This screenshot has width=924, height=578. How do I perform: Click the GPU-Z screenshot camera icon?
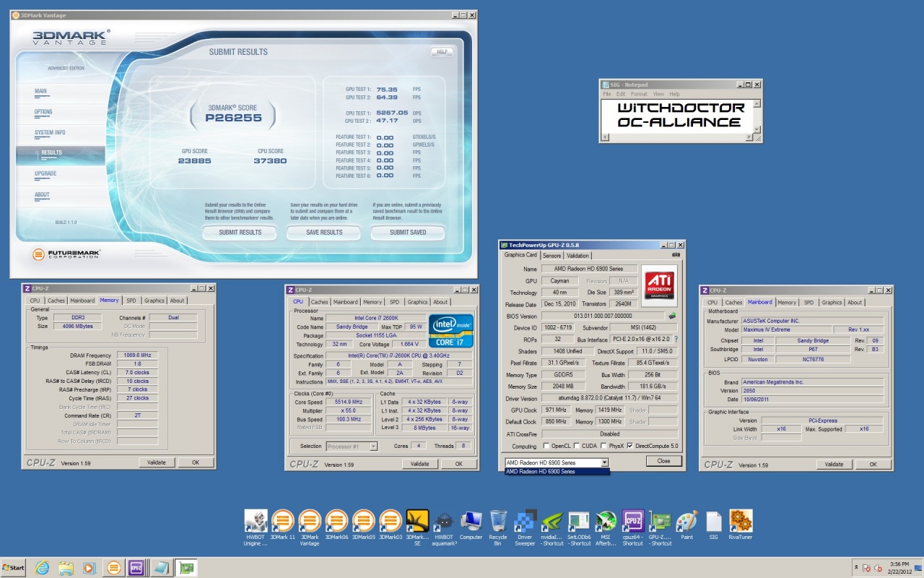tap(676, 255)
